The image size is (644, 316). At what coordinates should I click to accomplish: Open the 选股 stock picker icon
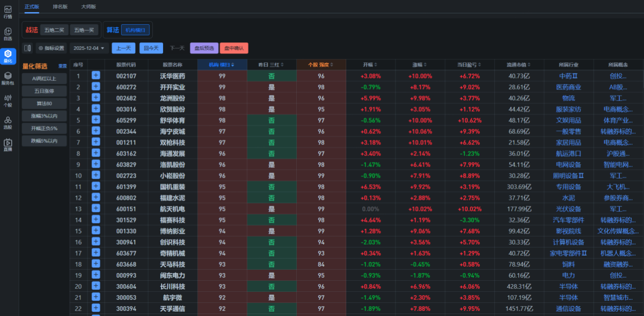click(x=8, y=122)
